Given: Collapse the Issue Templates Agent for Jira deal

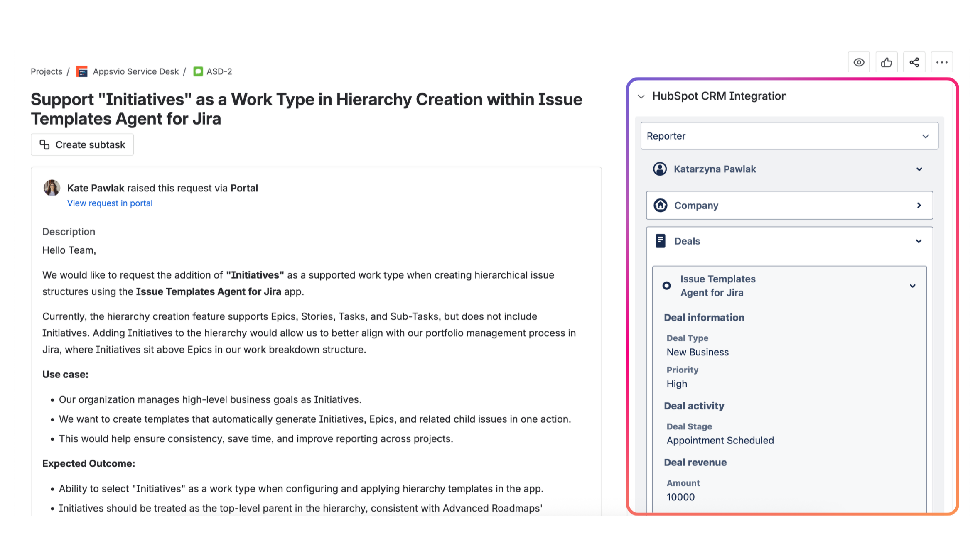Looking at the screenshot, I should [x=913, y=286].
